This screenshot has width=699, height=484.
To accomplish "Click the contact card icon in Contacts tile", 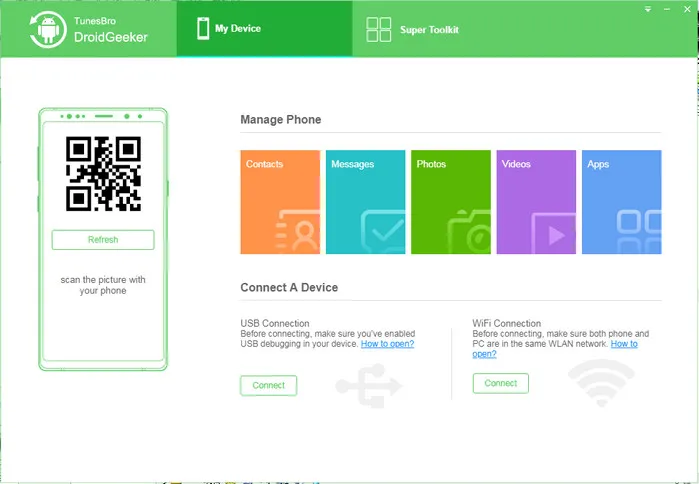I will click(297, 230).
